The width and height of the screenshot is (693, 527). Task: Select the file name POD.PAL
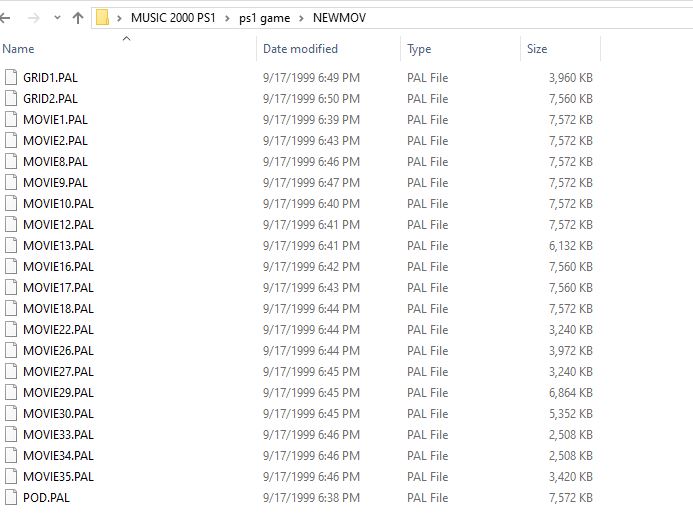[46, 498]
